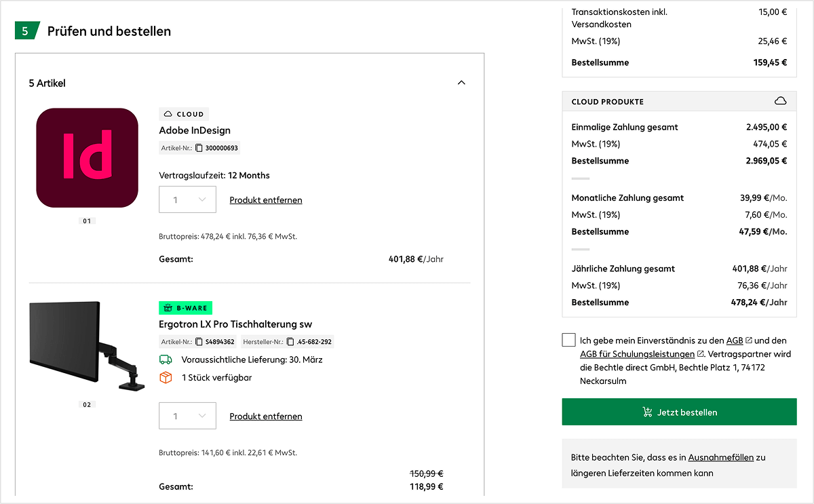
Task: Click the external link icon after AGB für Schulungsleistungen
Action: [701, 353]
